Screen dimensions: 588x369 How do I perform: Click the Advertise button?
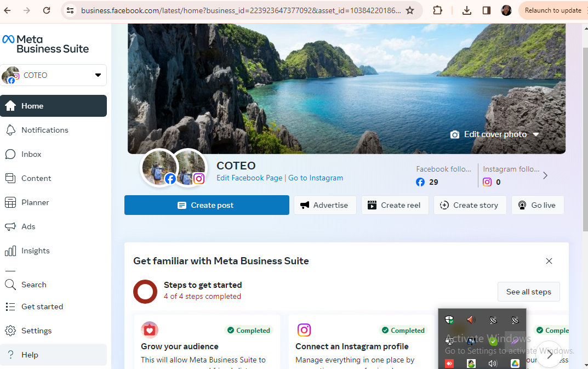pyautogui.click(x=325, y=205)
